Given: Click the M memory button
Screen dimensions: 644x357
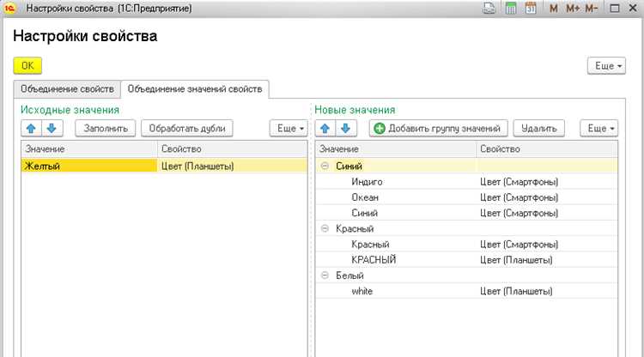Looking at the screenshot, I should [x=554, y=9].
